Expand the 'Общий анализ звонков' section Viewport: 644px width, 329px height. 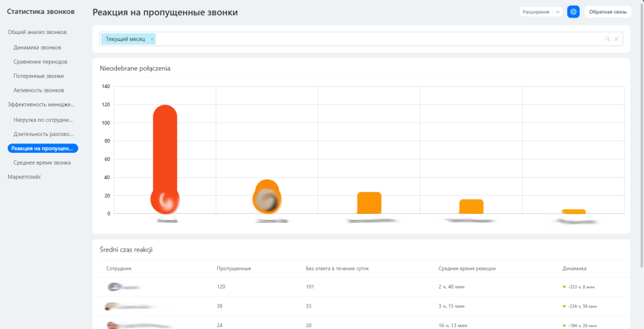[37, 32]
